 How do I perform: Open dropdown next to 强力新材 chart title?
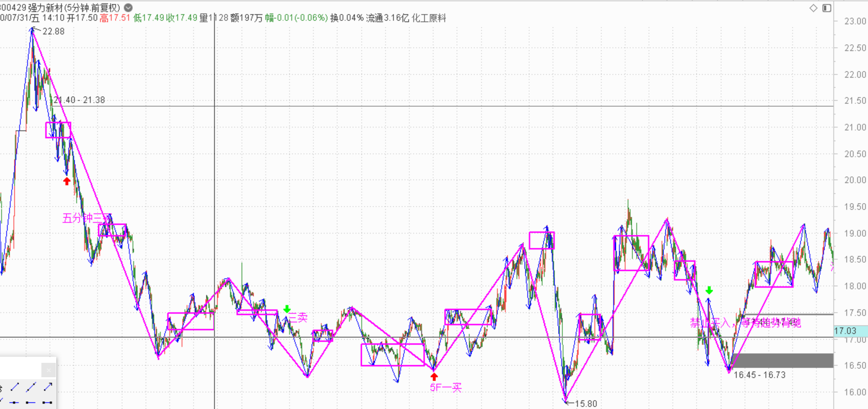point(128,8)
